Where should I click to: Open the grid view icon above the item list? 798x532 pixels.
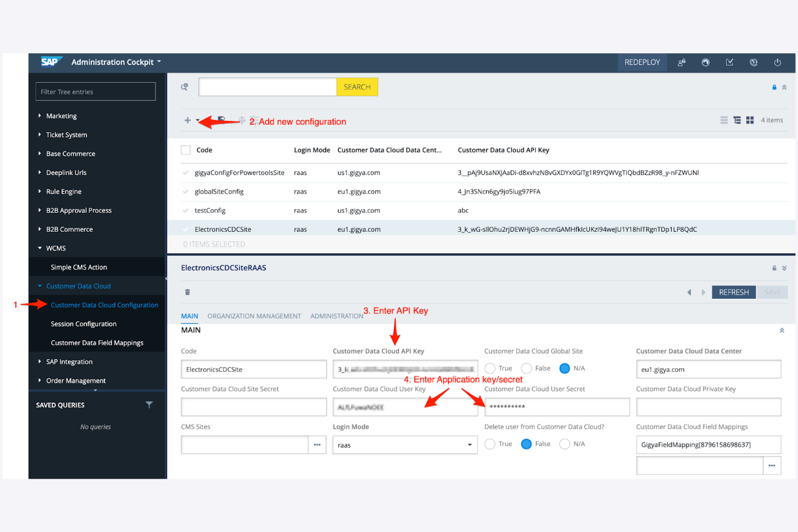tap(750, 120)
